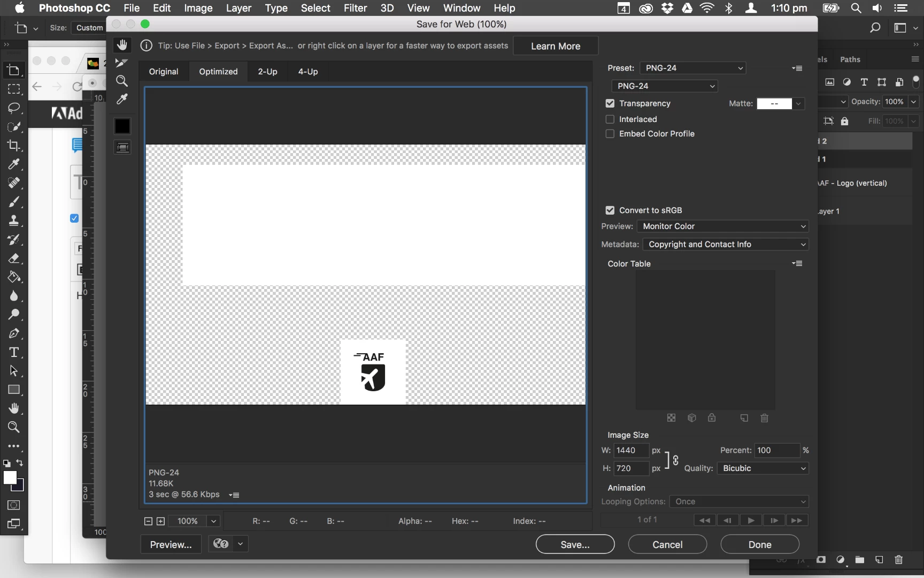
Task: Select the Artboard tool at toolbar top
Action: (x=14, y=70)
